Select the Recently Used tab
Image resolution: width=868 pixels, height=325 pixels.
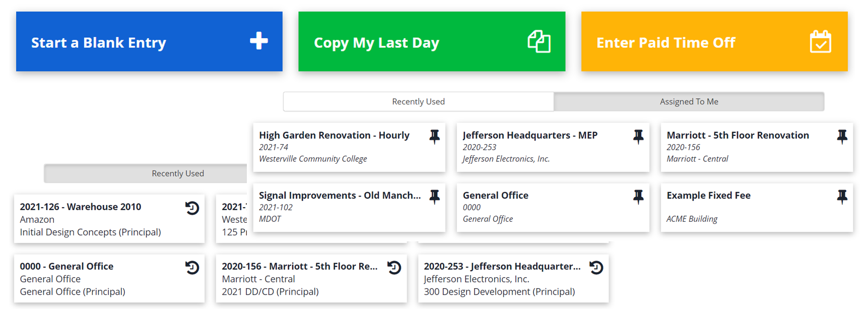coord(418,101)
